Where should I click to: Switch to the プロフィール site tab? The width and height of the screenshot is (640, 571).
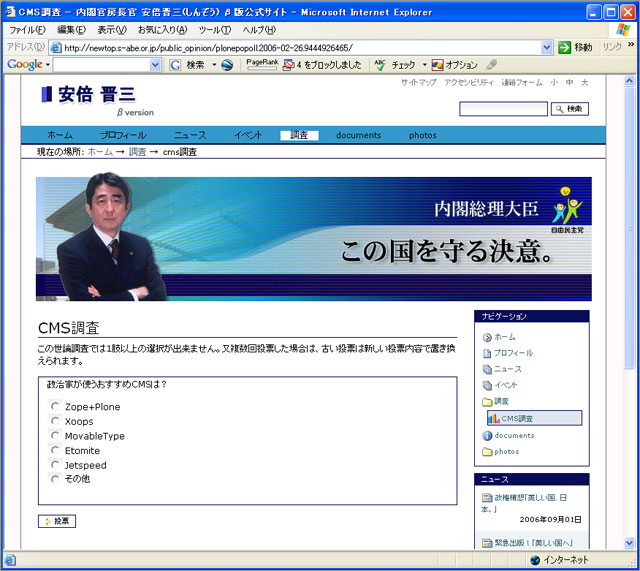click(122, 135)
